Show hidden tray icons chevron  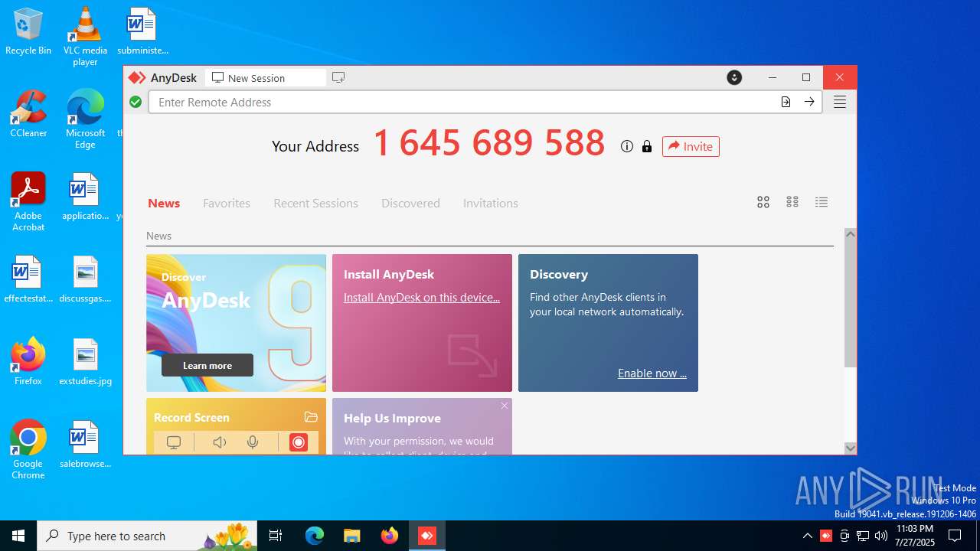pos(808,536)
